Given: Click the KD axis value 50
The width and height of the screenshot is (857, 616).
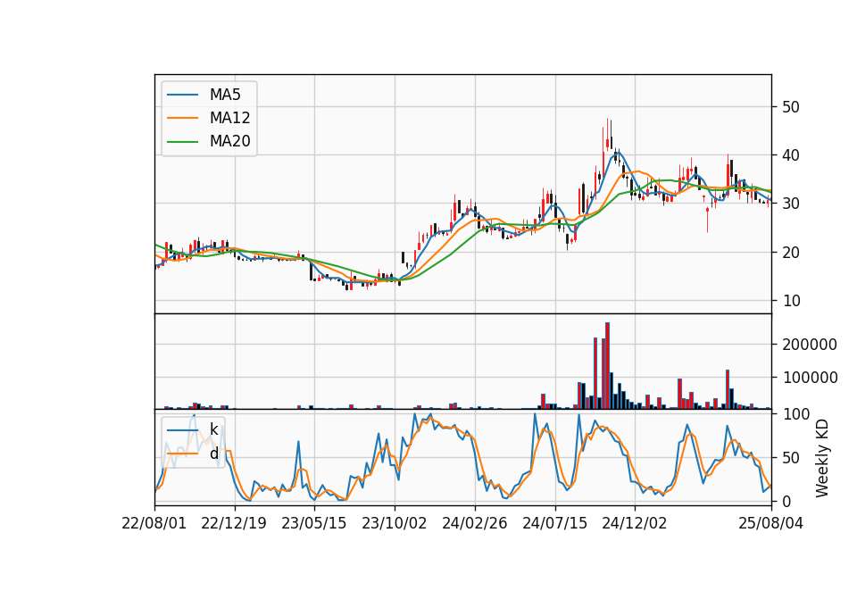Looking at the screenshot, I should point(791,458).
